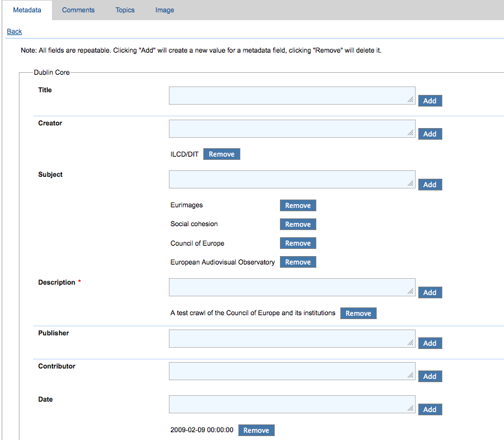Click Add button next to Title field
The height and width of the screenshot is (440, 504).
429,101
